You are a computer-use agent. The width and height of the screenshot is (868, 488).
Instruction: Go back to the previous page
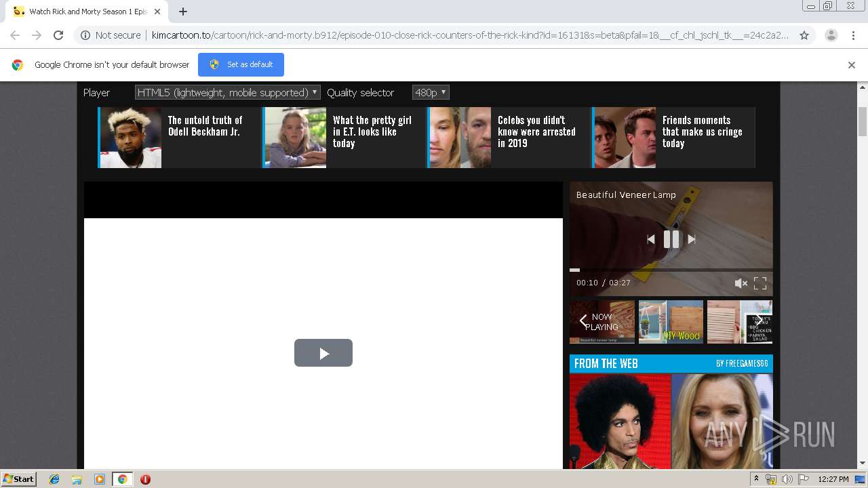tap(15, 35)
